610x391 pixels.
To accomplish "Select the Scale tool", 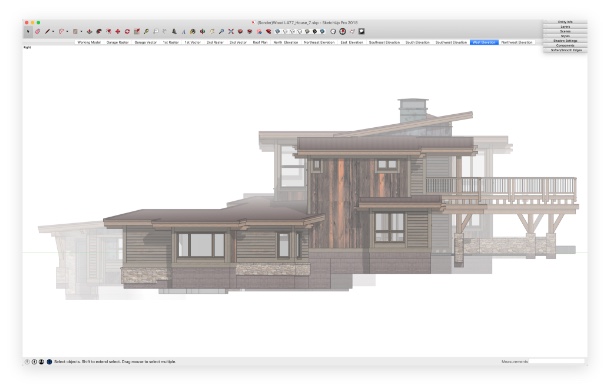I will tap(137, 32).
